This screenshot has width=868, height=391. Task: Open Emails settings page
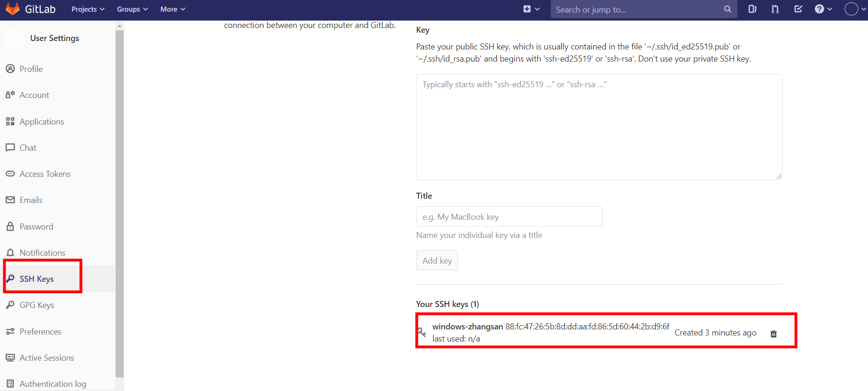(x=31, y=200)
